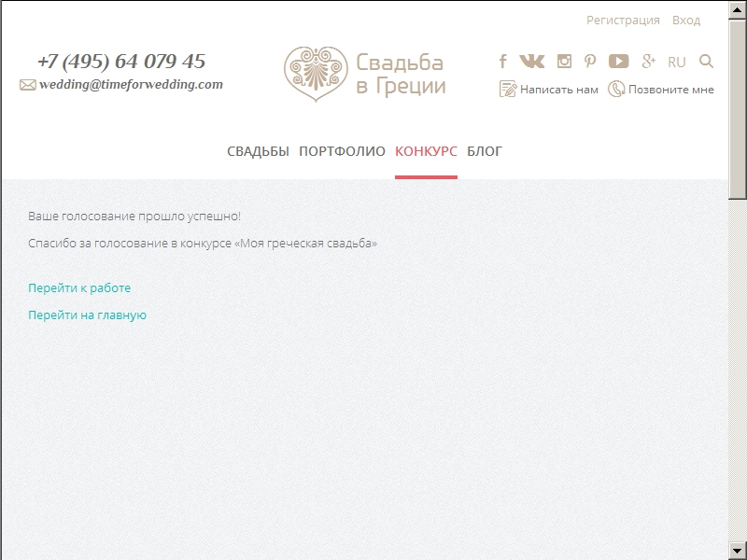Click the heart-shaped site logo
The image size is (747, 560).
coord(316,74)
